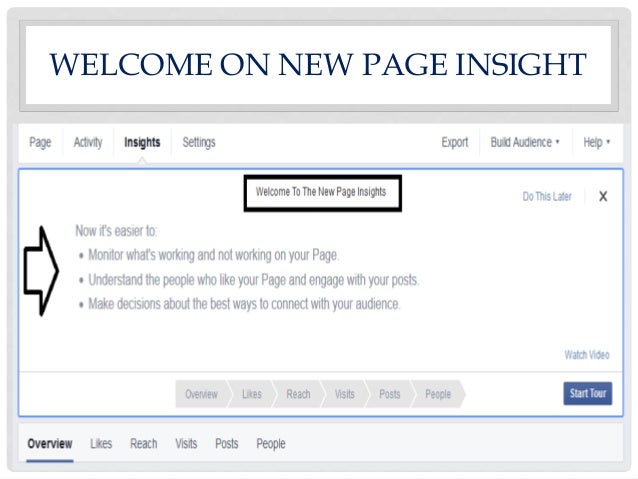The image size is (638, 479).
Task: Select the Likes step in tour breadcrumb
Action: 252,394
